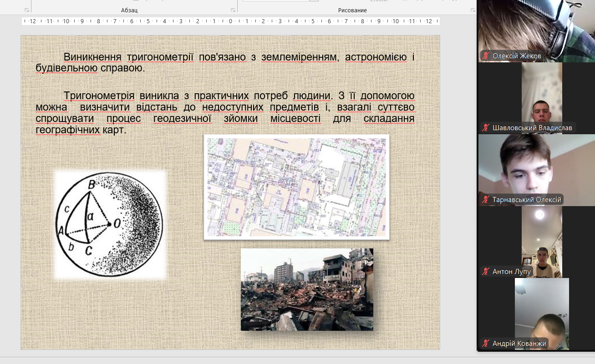
Task: Select the spherical triangle diagram image
Action: click(x=110, y=224)
